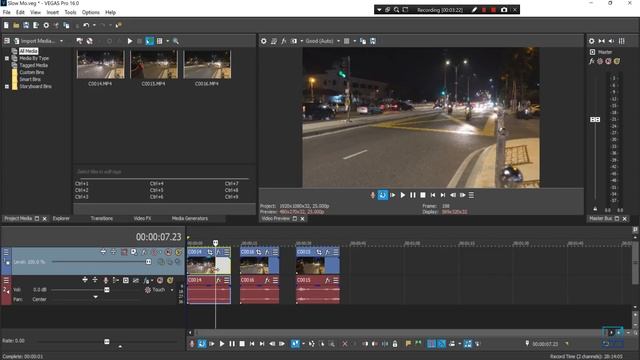Viewport: 640px width, 360px height.
Task: Click Stop button under the video preview
Action: (423, 195)
